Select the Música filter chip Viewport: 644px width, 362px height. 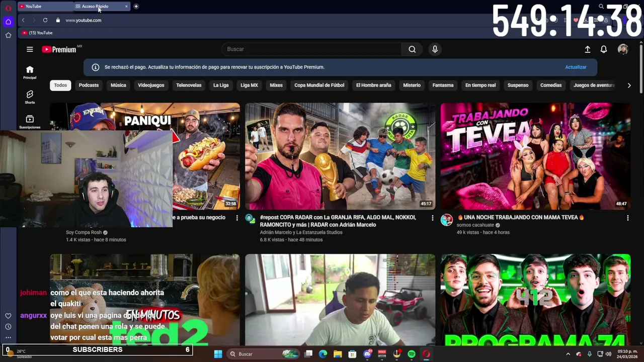click(118, 85)
